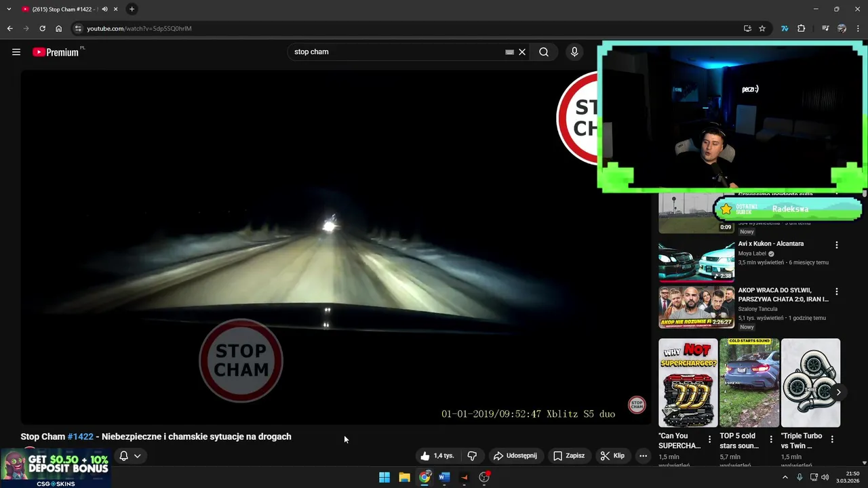Open the Triple Turbo short thumbnail
This screenshot has width=868, height=488.
(x=810, y=383)
